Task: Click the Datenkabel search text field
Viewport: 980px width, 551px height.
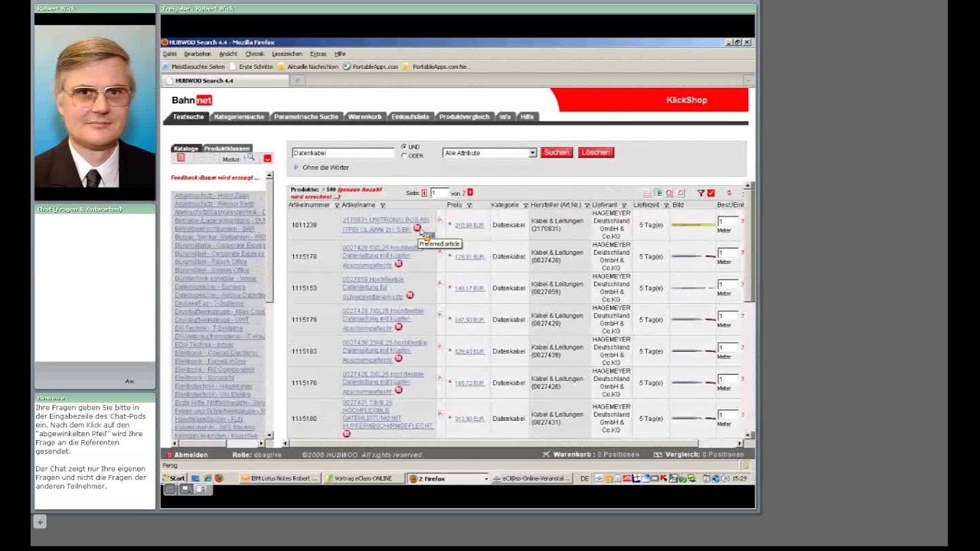Action: pyautogui.click(x=344, y=153)
